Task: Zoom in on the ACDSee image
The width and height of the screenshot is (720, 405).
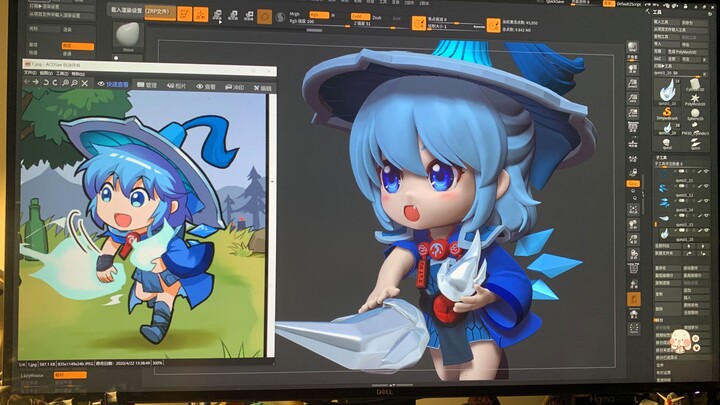Action: click(65, 83)
